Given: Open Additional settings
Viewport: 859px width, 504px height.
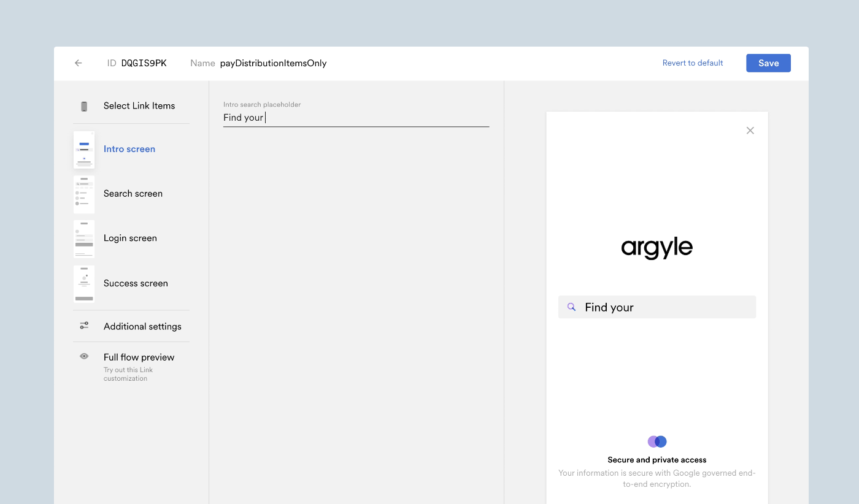Looking at the screenshot, I should [142, 326].
